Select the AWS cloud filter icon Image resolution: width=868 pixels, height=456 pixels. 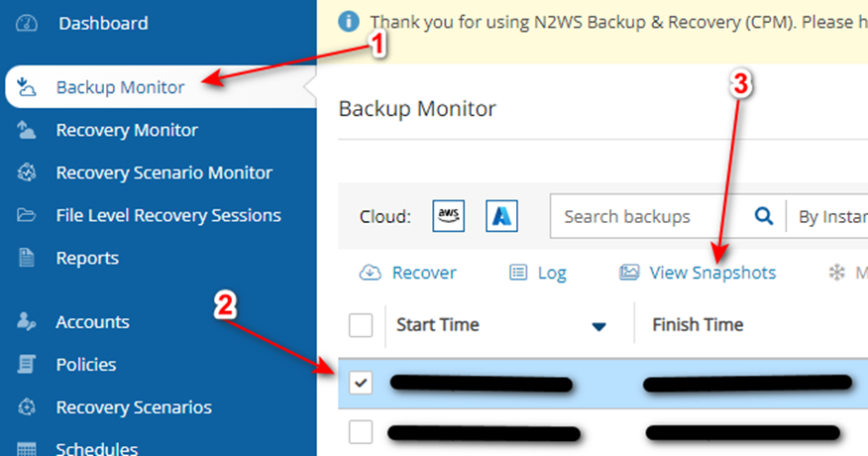tap(449, 215)
